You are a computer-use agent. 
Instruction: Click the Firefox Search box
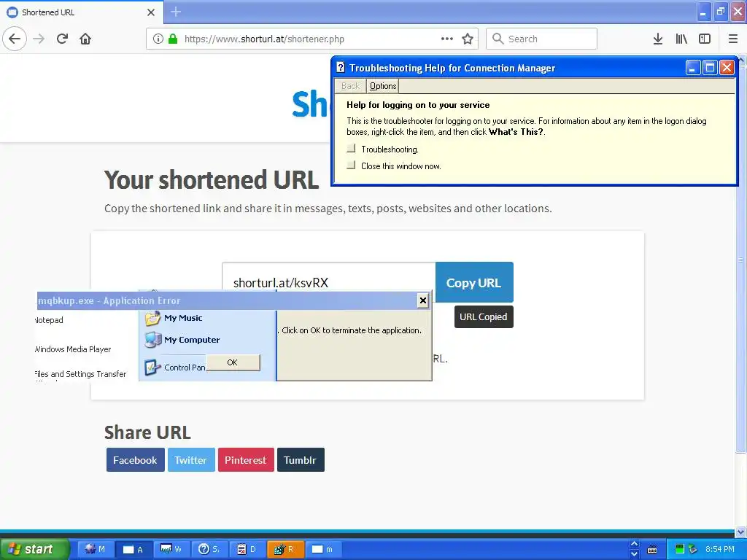(542, 39)
